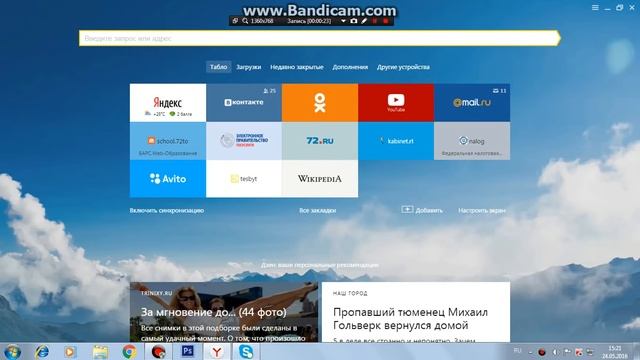The height and width of the screenshot is (360, 640).
Task: Open the File Explorer folder on the taskbar
Action: (x=100, y=351)
